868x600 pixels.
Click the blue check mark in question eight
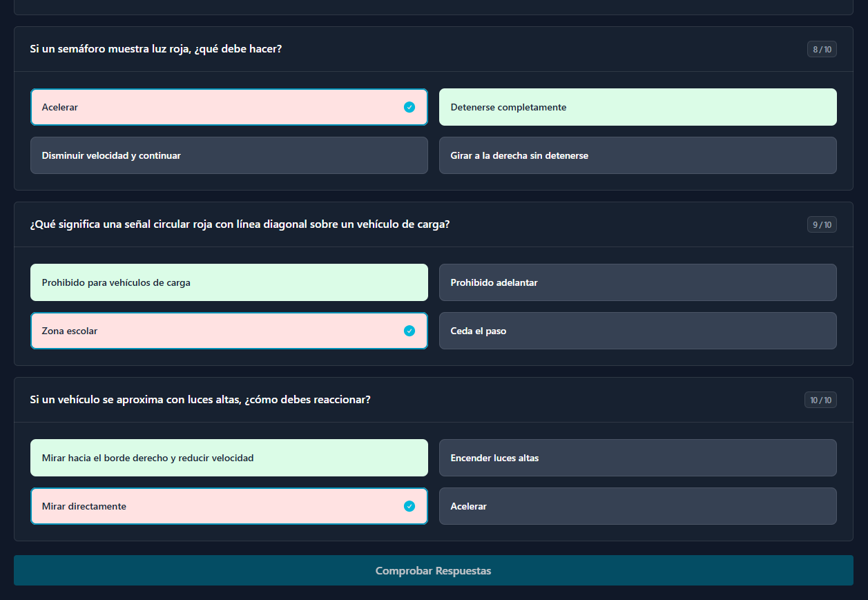pyautogui.click(x=409, y=107)
